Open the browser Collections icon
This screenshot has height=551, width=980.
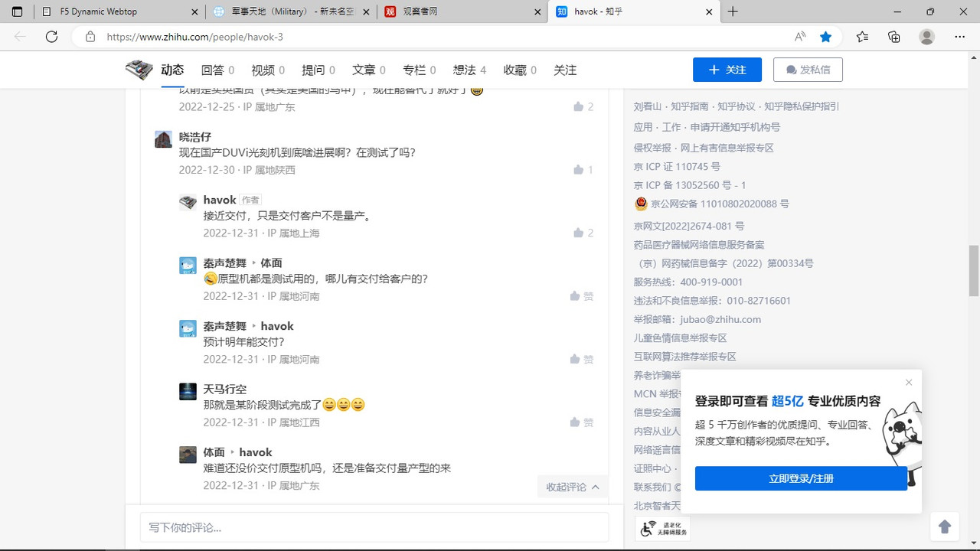click(x=893, y=36)
